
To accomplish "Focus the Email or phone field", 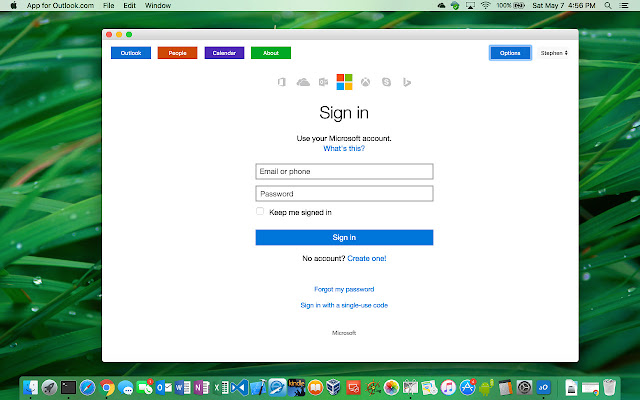I will click(x=344, y=171).
